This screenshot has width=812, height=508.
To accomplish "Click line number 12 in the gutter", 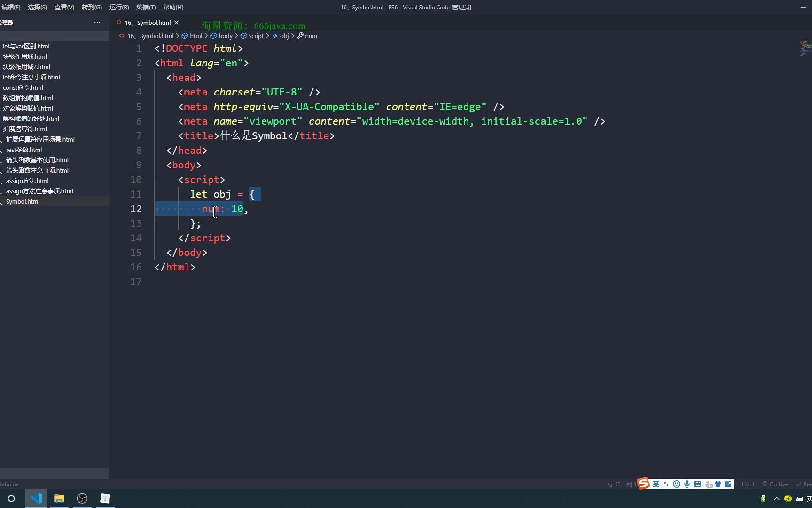I will click(x=136, y=209).
